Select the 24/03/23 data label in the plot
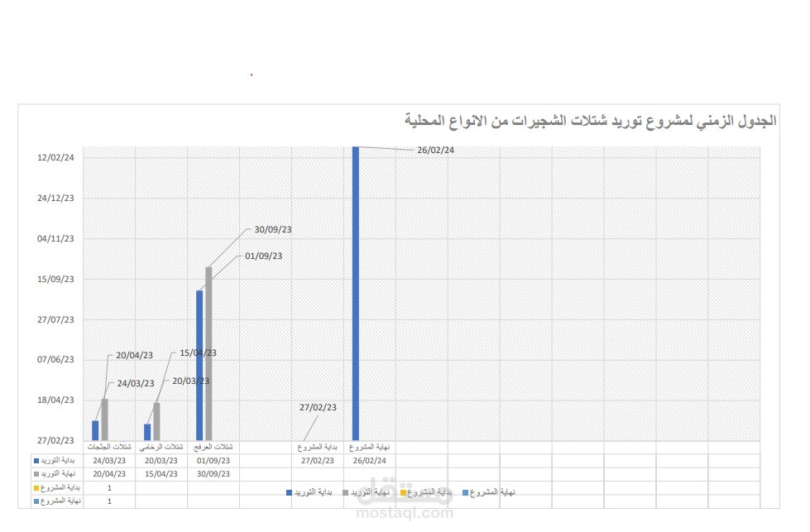This screenshot has width=810, height=532. tap(136, 383)
